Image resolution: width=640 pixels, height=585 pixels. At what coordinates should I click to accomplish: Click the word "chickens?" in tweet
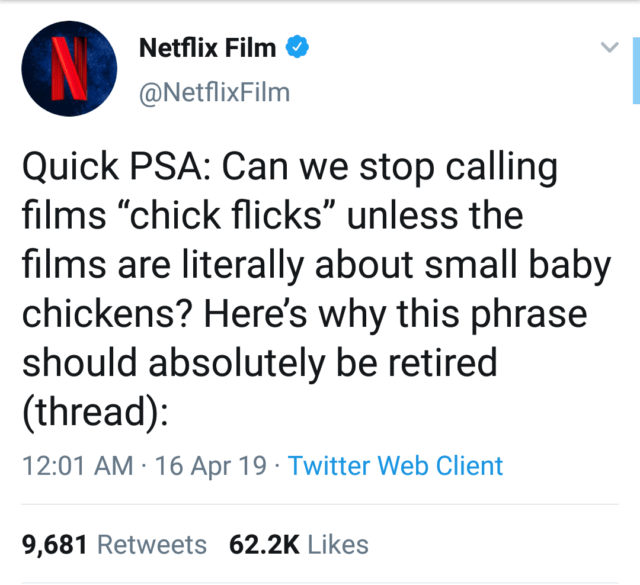(105, 313)
